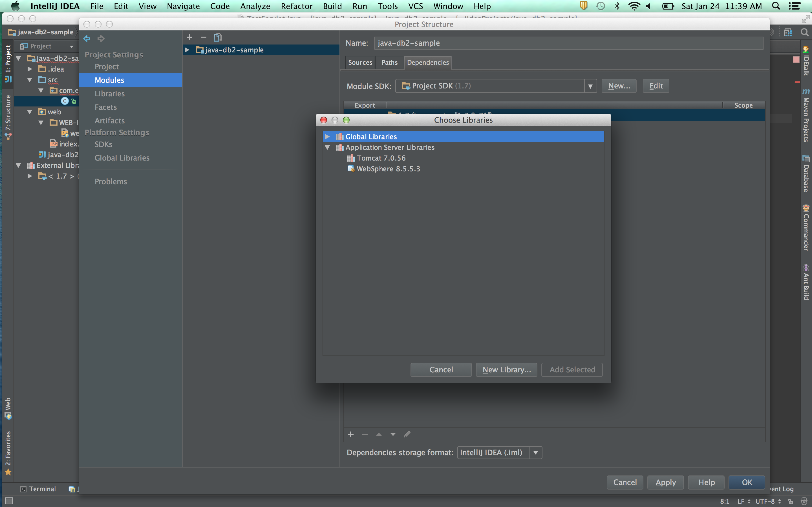Image resolution: width=812 pixels, height=507 pixels.
Task: Click the Libraries icon in Project Settings
Action: pos(109,94)
